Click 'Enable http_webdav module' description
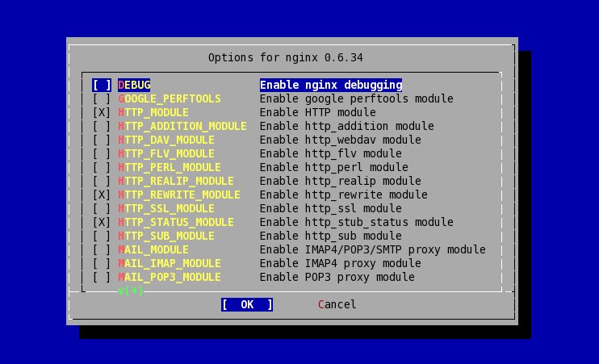 [x=341, y=140]
